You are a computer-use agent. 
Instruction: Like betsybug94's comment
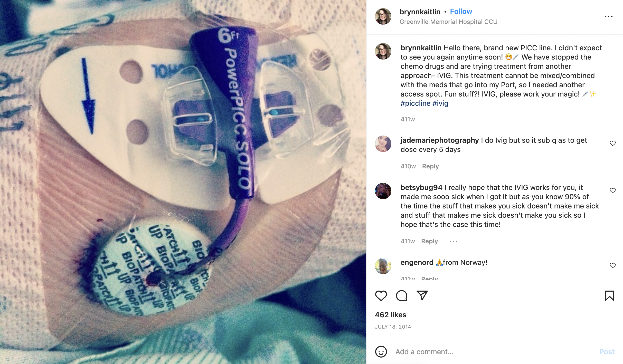613,190
